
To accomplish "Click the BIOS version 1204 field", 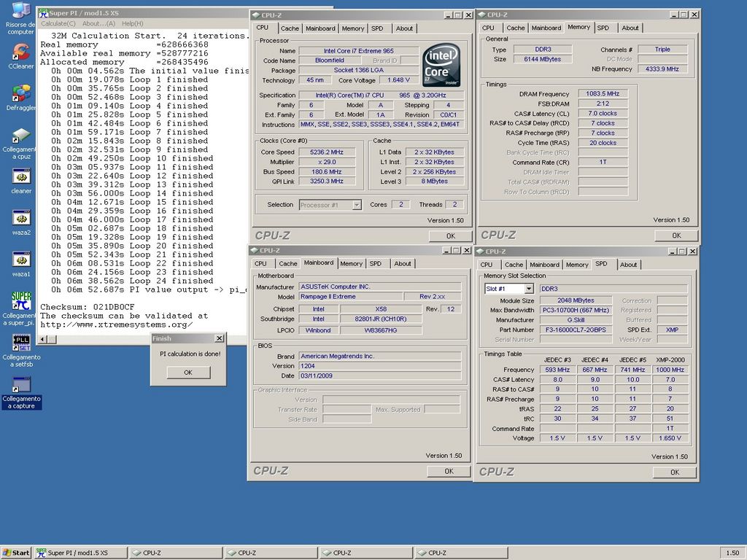I will pyautogui.click(x=379, y=366).
